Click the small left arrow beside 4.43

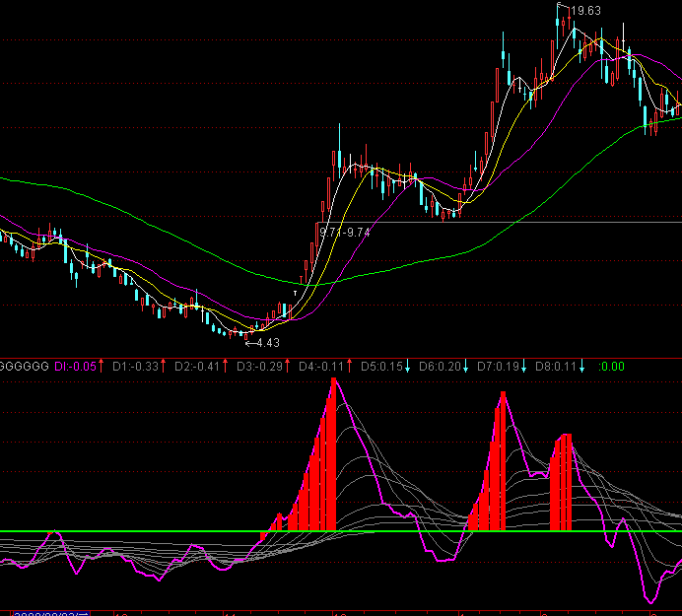(249, 343)
